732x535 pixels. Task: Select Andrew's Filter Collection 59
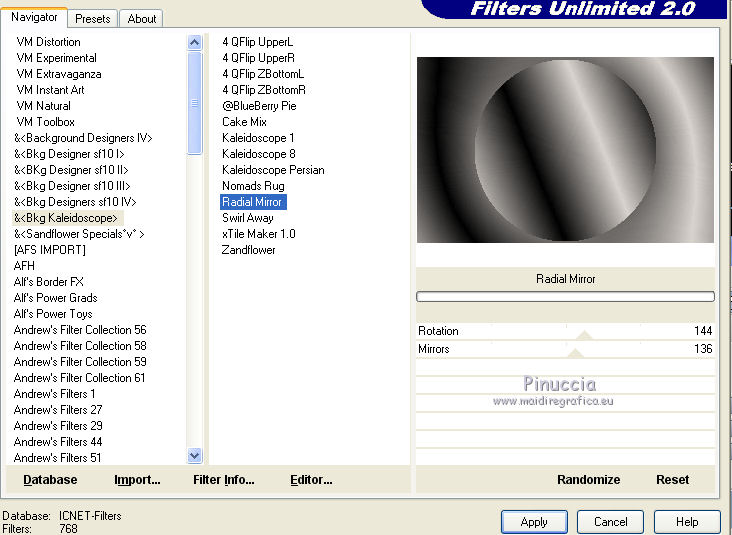(80, 362)
